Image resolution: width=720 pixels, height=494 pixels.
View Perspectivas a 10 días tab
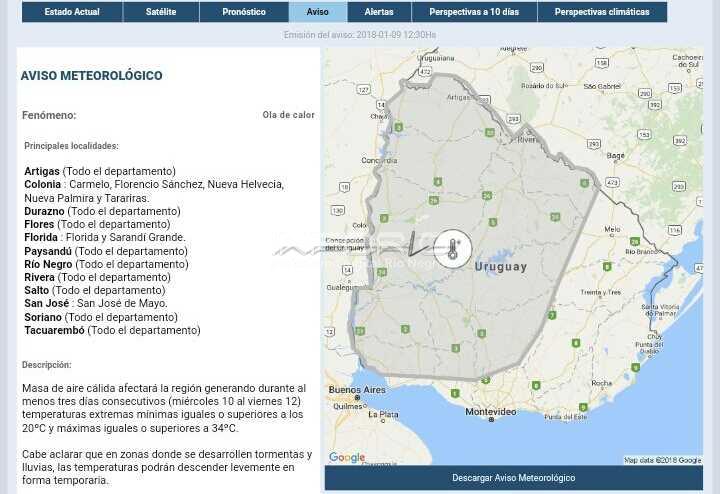coord(474,12)
